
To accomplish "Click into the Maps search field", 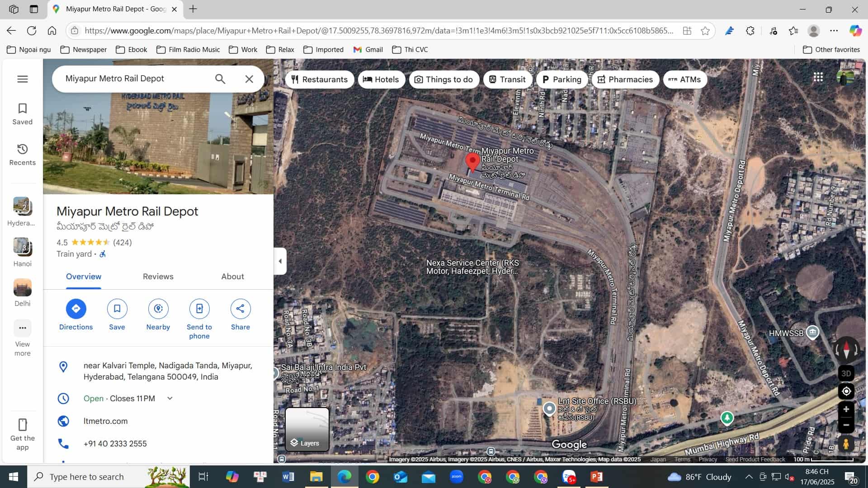I will click(x=136, y=79).
